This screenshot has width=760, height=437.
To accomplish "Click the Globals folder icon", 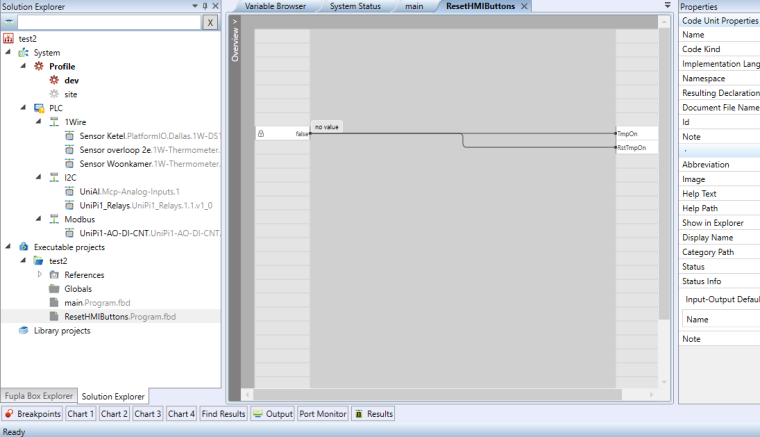I will click(54, 289).
